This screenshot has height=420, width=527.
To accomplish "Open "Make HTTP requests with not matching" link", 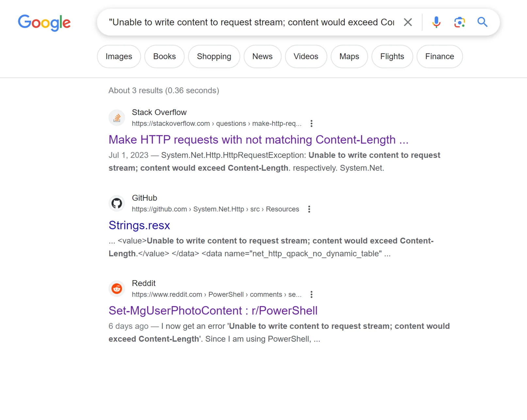I will [258, 140].
